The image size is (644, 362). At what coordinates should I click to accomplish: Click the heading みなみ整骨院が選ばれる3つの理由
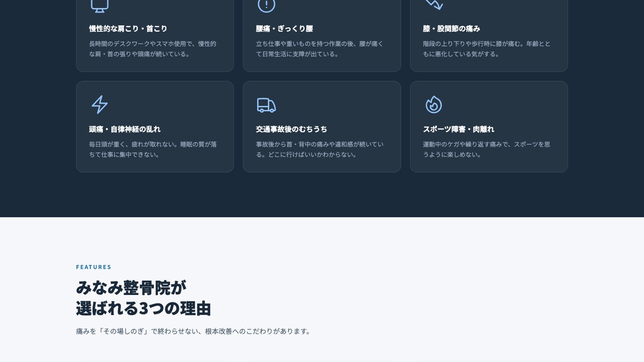click(x=144, y=298)
